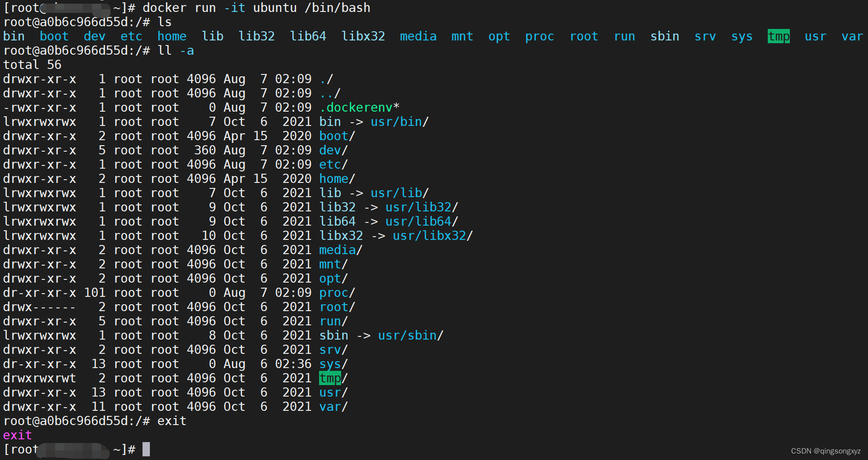Click 'home' in the ls output row

[172, 36]
